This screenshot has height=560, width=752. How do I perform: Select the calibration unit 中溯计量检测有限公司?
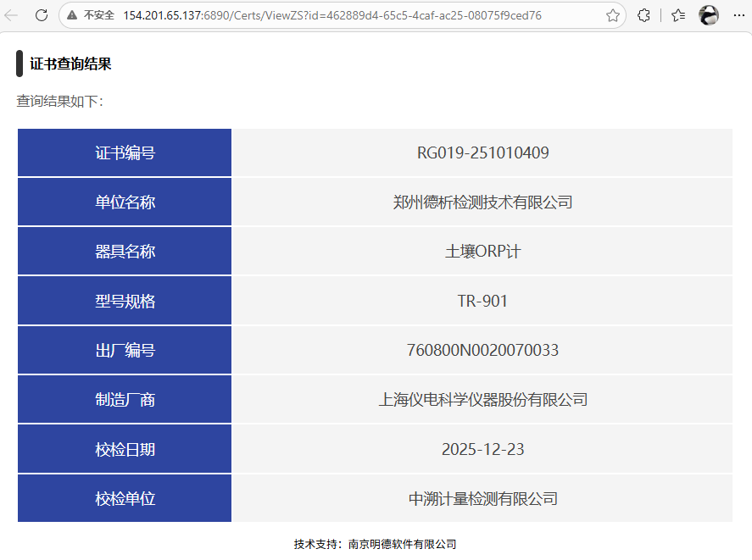(x=482, y=499)
